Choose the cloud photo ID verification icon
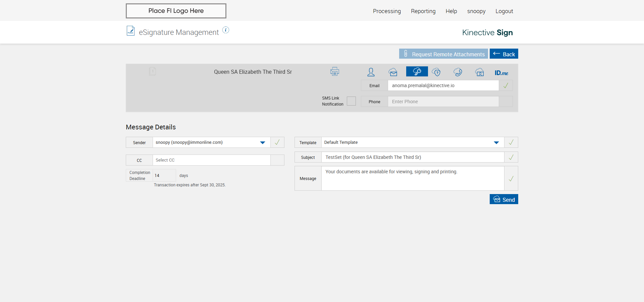 point(479,72)
